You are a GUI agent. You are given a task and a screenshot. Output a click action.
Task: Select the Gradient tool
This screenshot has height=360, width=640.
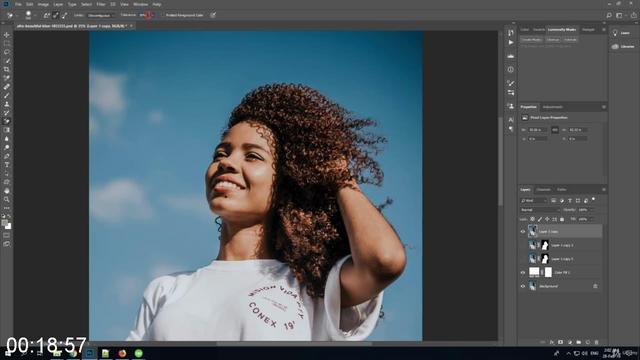coord(7,130)
